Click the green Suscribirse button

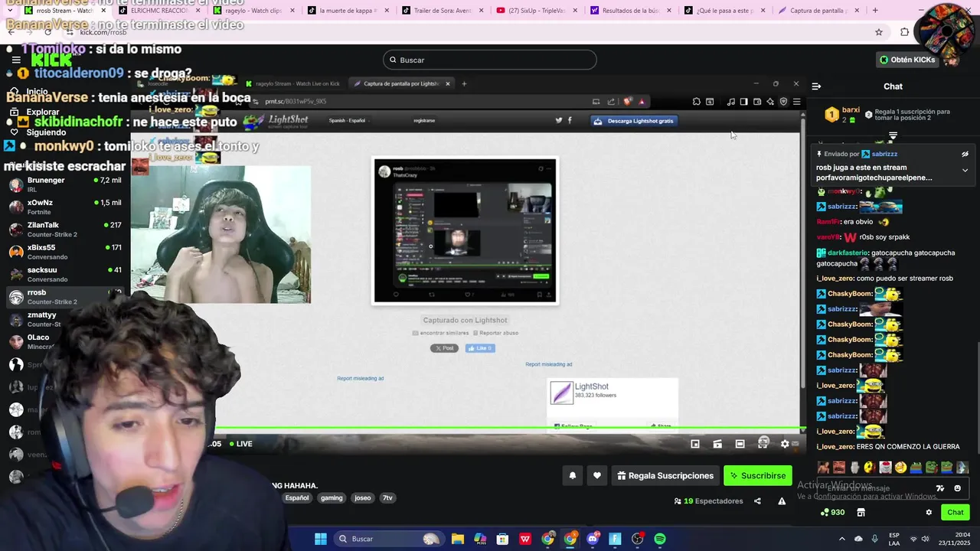pos(758,475)
